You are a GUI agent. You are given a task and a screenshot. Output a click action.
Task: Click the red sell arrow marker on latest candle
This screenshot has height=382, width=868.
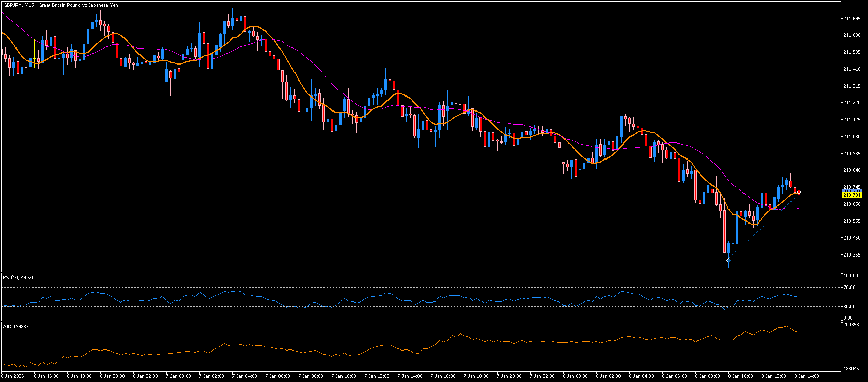(799, 192)
